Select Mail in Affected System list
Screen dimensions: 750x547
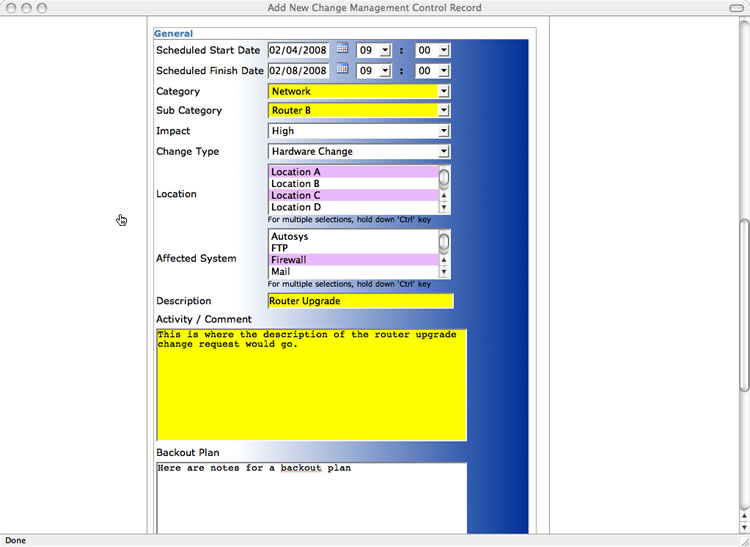pos(353,272)
